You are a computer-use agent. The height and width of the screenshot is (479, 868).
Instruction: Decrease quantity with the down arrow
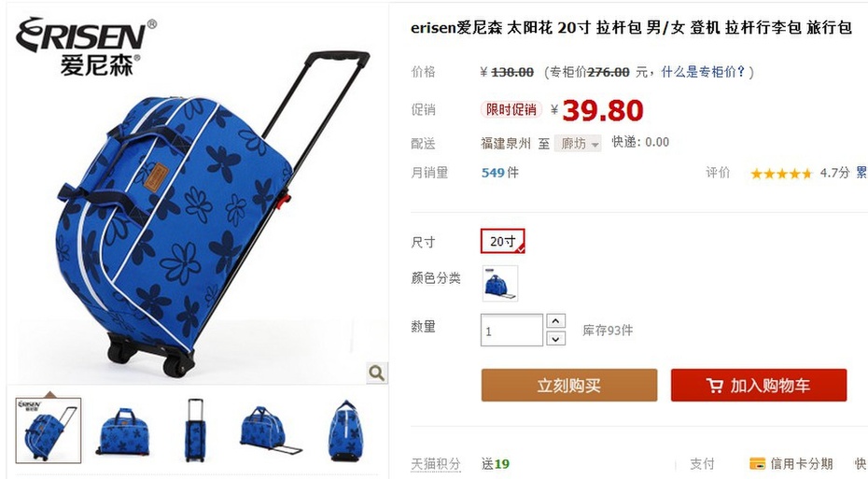[555, 338]
